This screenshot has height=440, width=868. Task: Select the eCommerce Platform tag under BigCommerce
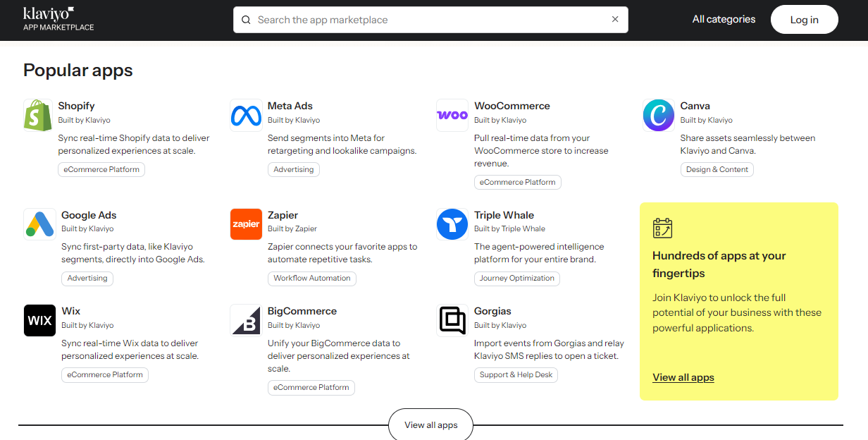pos(311,387)
